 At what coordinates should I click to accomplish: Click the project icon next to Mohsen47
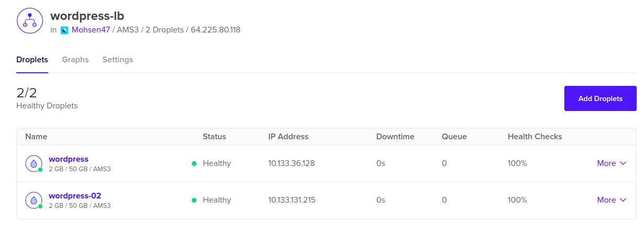64,30
